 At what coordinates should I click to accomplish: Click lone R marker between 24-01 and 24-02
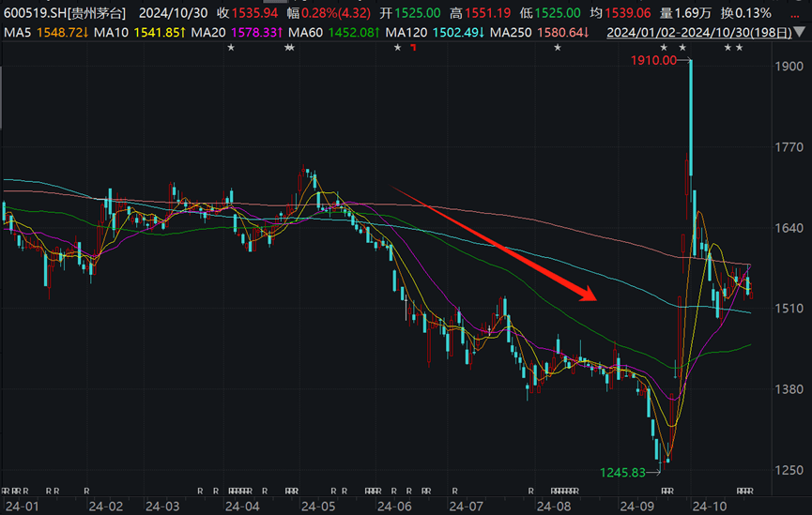coord(86,491)
